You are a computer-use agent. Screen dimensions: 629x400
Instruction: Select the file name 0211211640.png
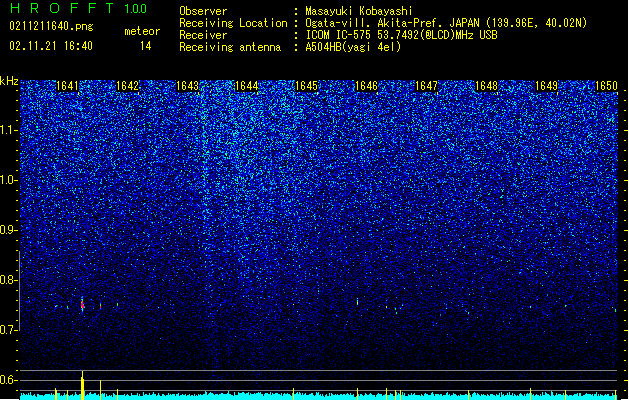coord(51,26)
